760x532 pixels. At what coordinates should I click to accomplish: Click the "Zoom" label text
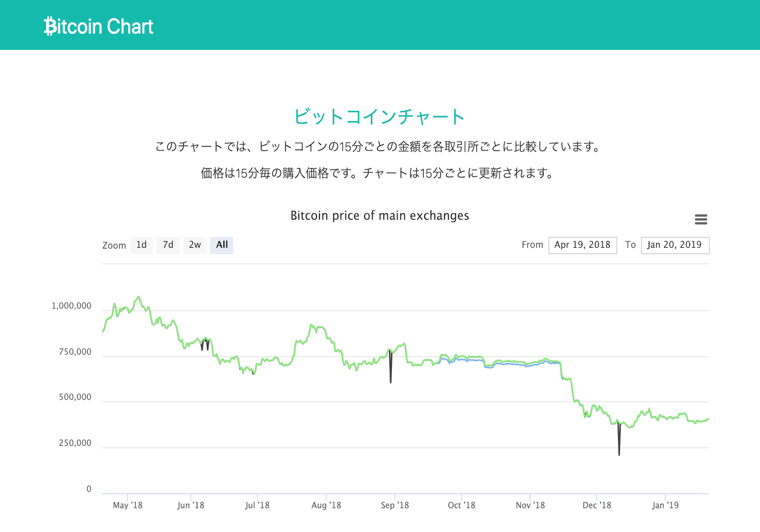[114, 245]
